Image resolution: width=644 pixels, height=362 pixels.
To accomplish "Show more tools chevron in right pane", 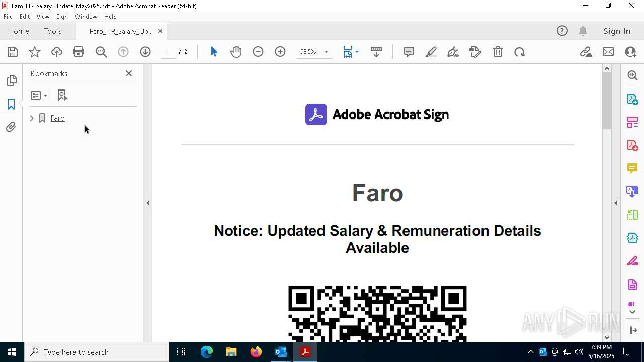I will (632, 313).
